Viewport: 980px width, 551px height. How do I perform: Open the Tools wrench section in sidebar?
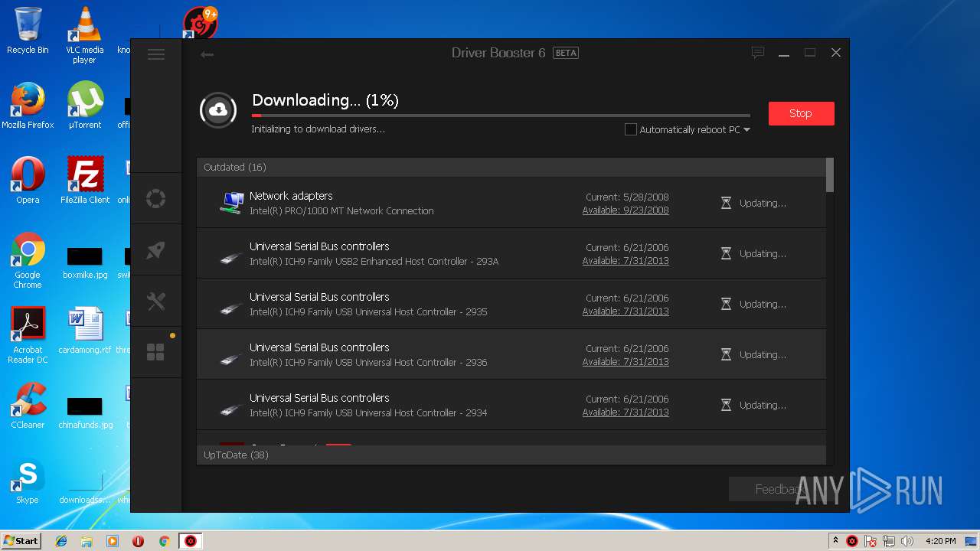[156, 301]
